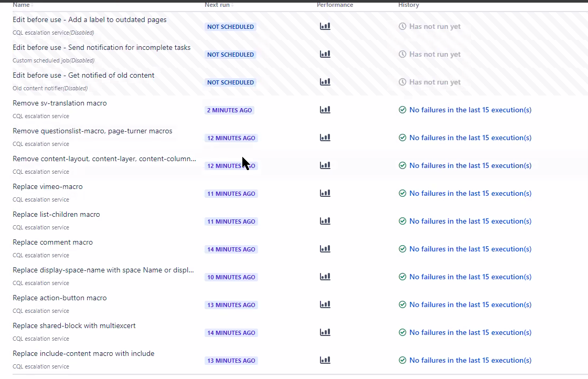Image resolution: width=588 pixels, height=379 pixels.
Task: Open performance chart for Replace vimeo-macro
Action: [325, 193]
